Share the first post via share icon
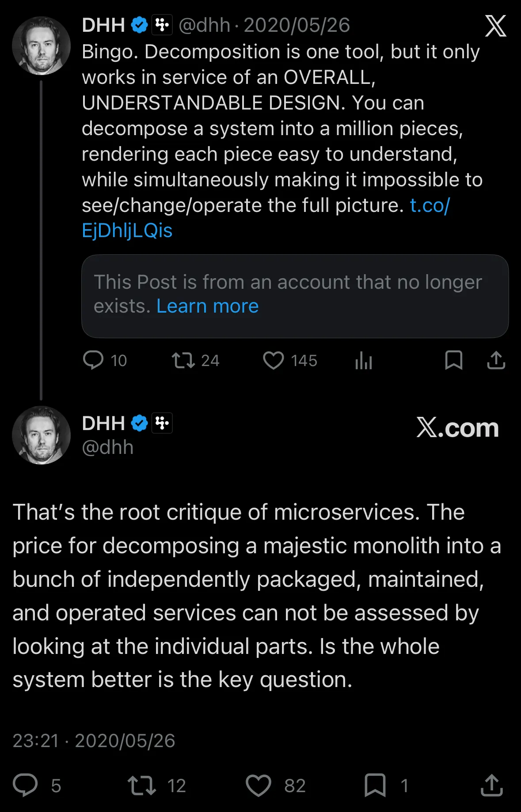Viewport: 521px width, 812px height. [496, 360]
